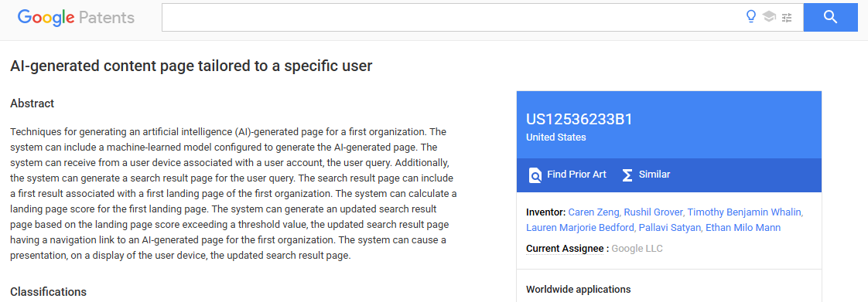Click the patent title heading
The image size is (868, 302).
click(x=191, y=66)
